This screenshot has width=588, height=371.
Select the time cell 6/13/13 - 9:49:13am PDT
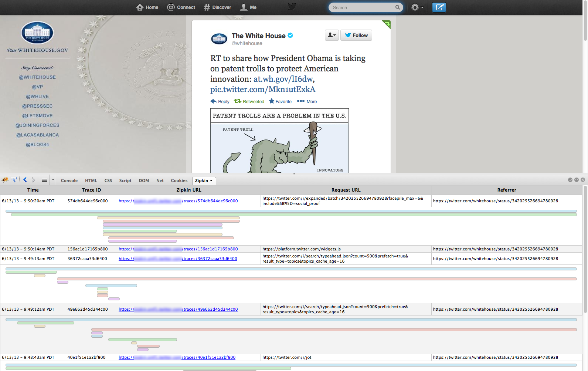pyautogui.click(x=28, y=259)
